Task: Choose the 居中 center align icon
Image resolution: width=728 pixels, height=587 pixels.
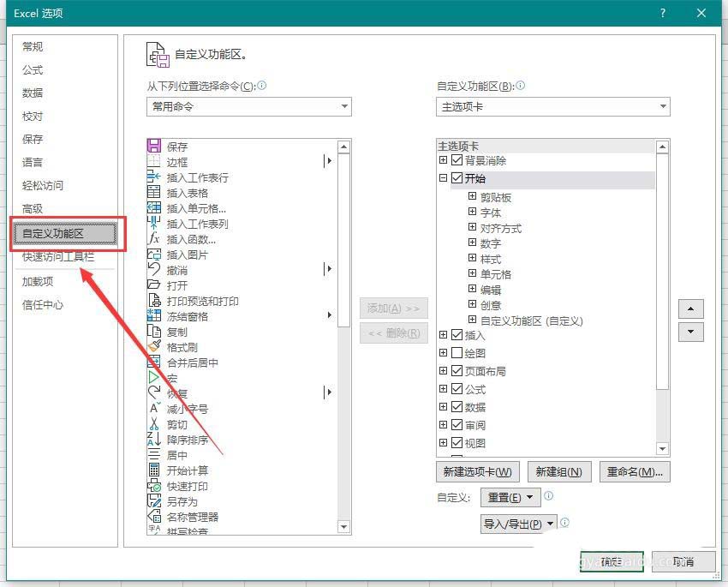Action: tap(153, 454)
